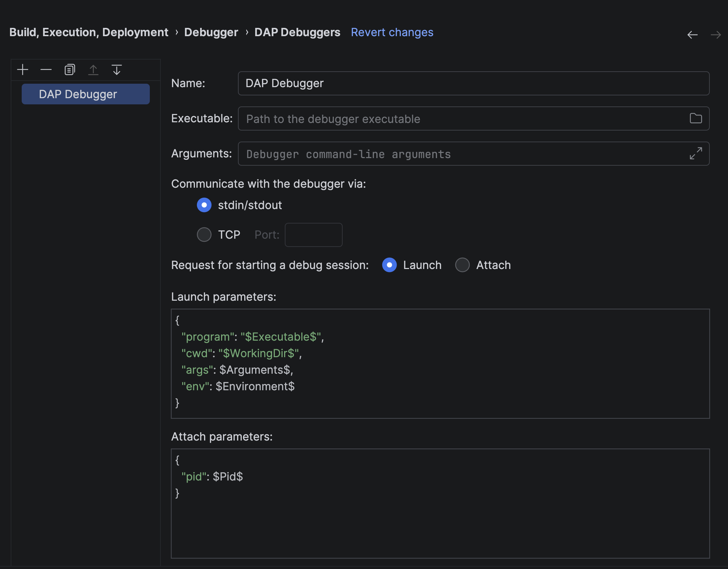The width and height of the screenshot is (728, 569).
Task: Navigate forward with right arrow
Action: pyautogui.click(x=716, y=35)
